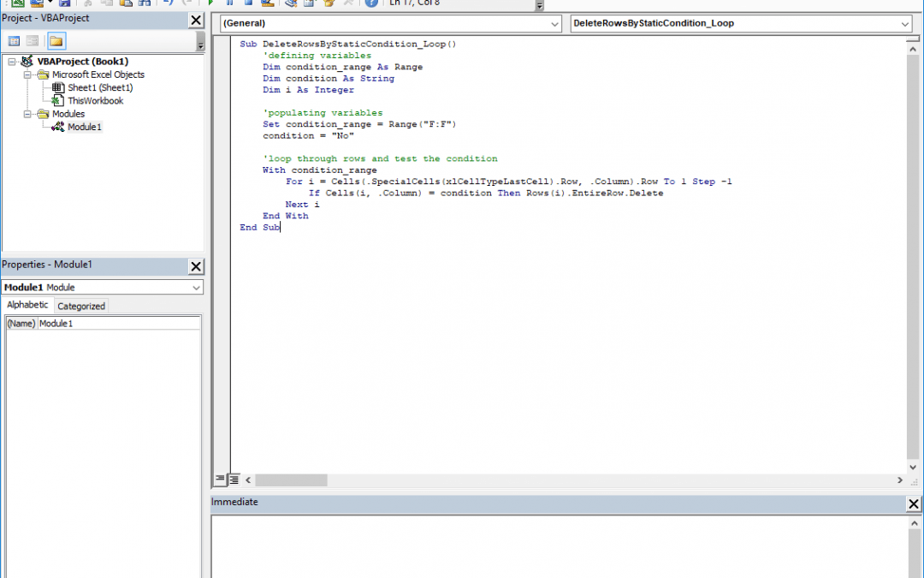Close the Immediate window
The width and height of the screenshot is (924, 578).
tap(913, 504)
